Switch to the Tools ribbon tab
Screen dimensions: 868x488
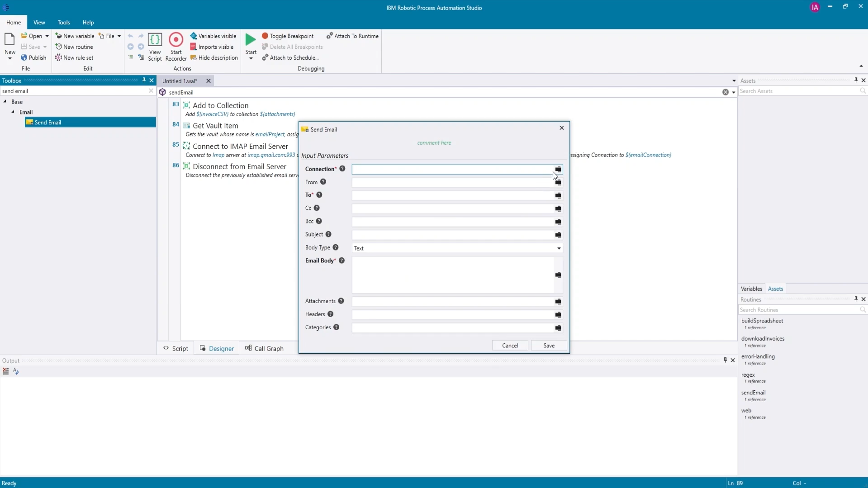click(x=64, y=23)
